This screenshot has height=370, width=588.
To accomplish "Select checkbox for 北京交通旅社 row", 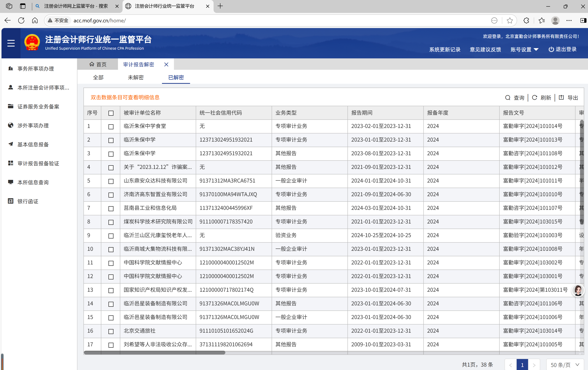I will click(x=111, y=331).
